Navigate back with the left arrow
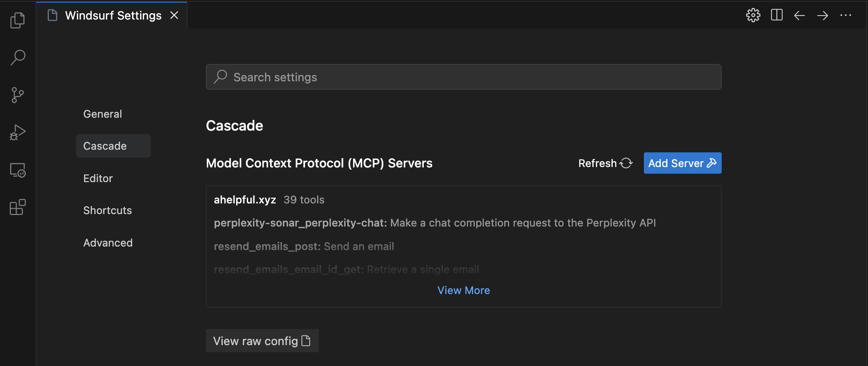 [800, 16]
